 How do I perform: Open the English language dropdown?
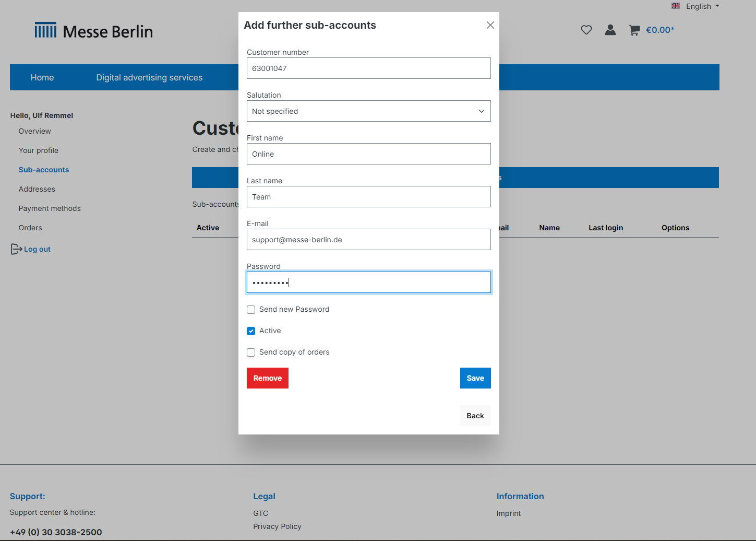702,6
